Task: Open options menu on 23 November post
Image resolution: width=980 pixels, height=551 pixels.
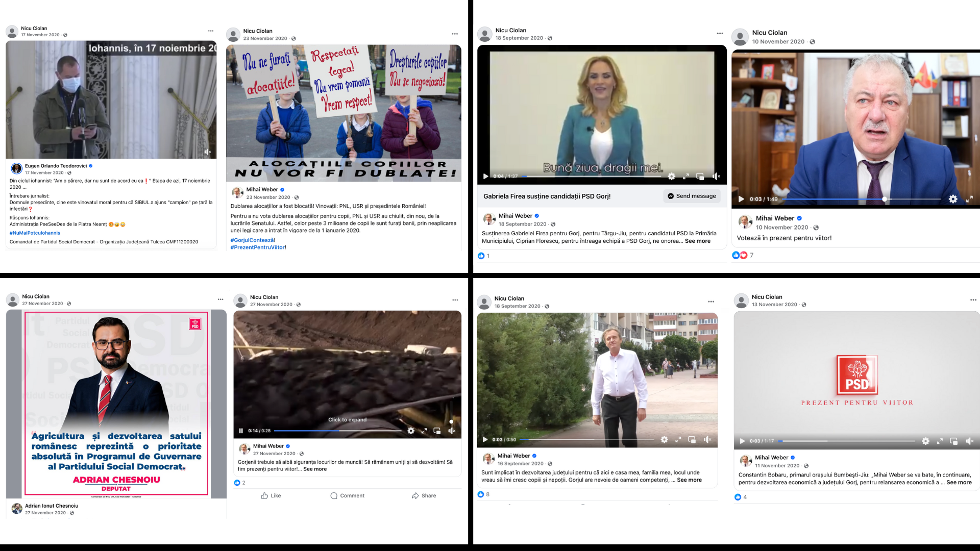Action: pos(455,34)
